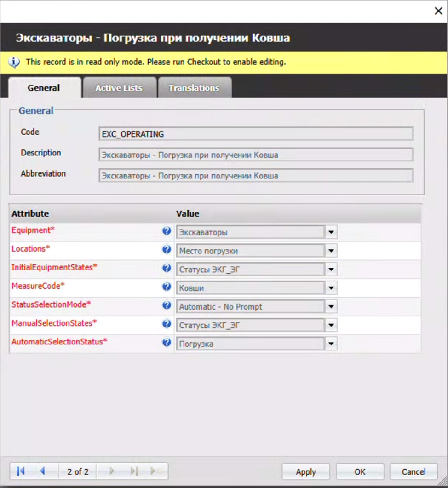Expand the Equipment value dropdown
Viewport: 448px width, 488px height.
click(x=331, y=232)
